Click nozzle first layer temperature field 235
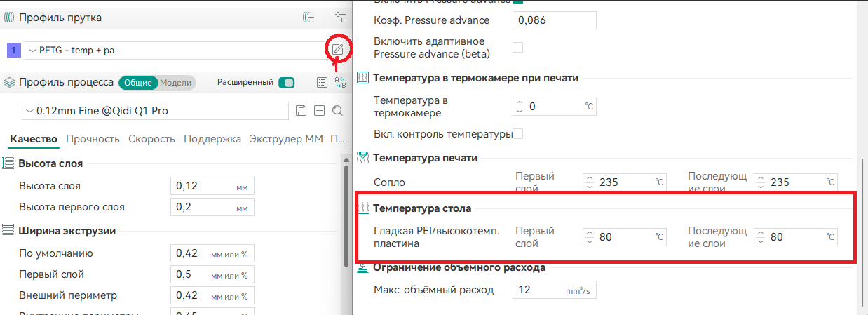The width and height of the screenshot is (868, 315). [x=624, y=182]
